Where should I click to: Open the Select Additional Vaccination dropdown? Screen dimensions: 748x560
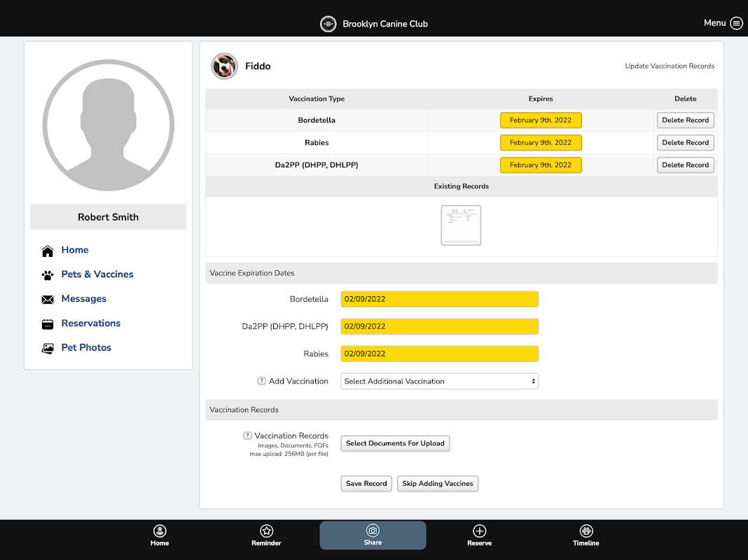tap(439, 381)
